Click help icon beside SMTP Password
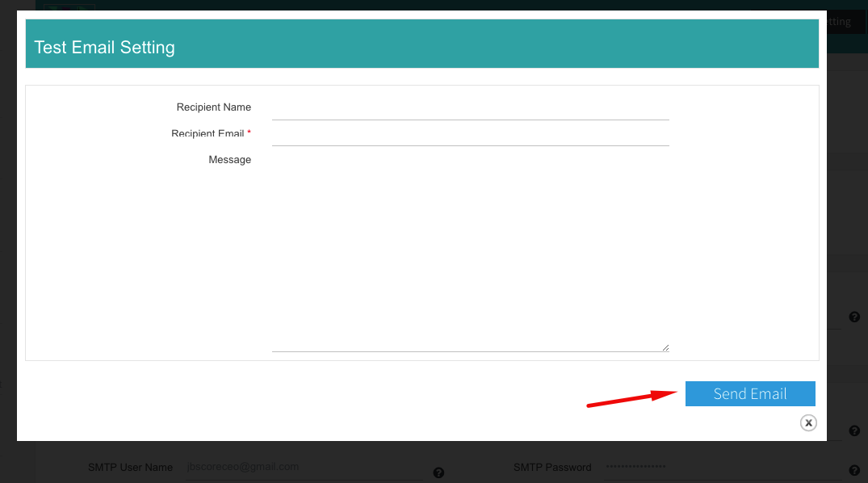This screenshot has height=483, width=868. click(854, 470)
